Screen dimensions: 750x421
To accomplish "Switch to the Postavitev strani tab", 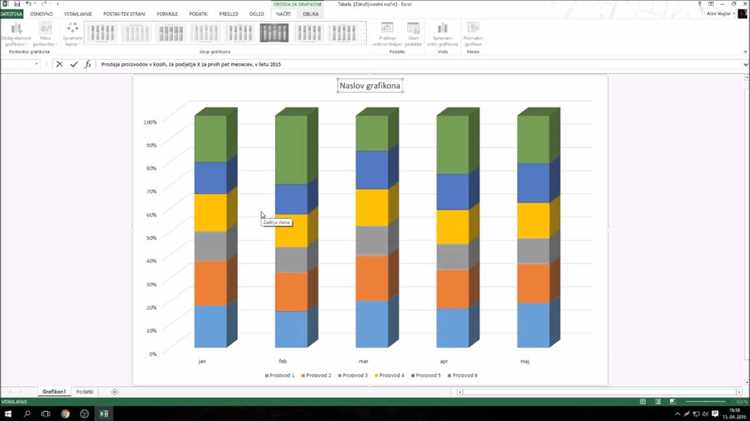I will (x=124, y=14).
